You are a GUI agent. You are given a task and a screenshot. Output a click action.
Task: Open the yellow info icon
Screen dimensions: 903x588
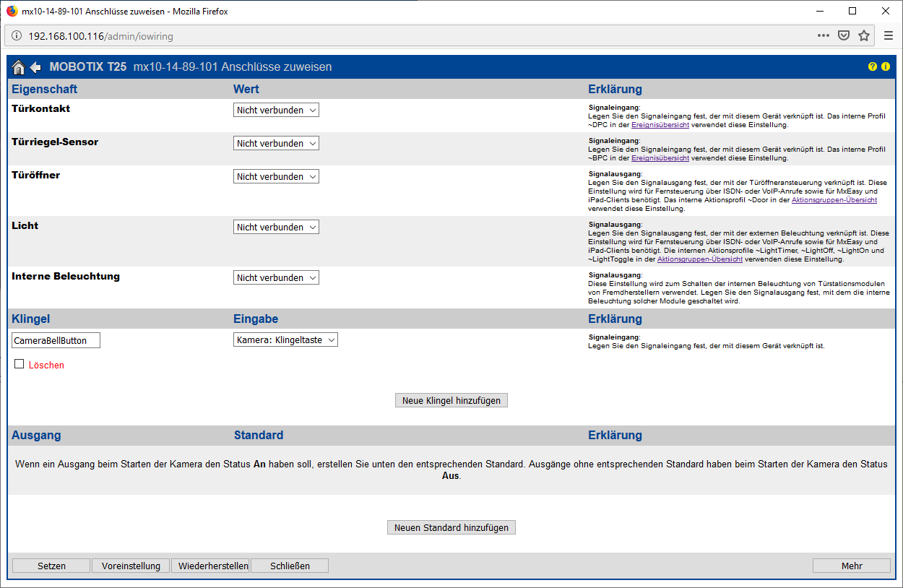click(x=886, y=66)
